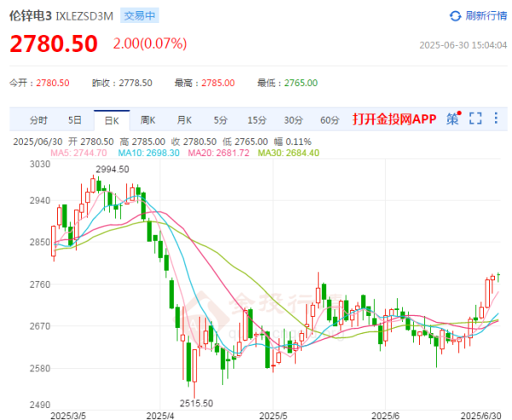
Task: Click the 3030 price axis label
Action: point(40,164)
